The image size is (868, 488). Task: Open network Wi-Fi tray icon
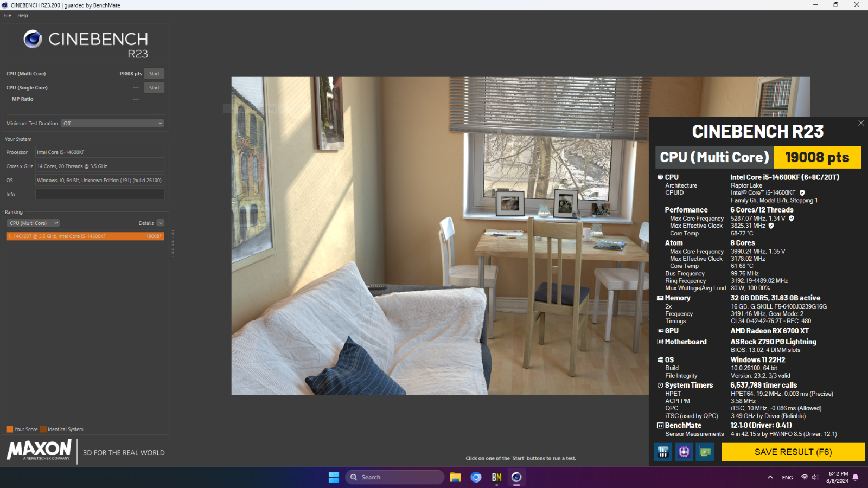(805, 477)
